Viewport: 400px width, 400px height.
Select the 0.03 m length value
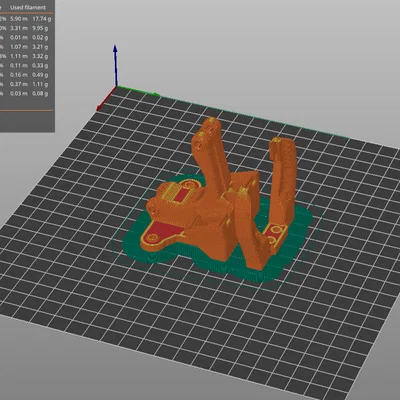[19, 94]
